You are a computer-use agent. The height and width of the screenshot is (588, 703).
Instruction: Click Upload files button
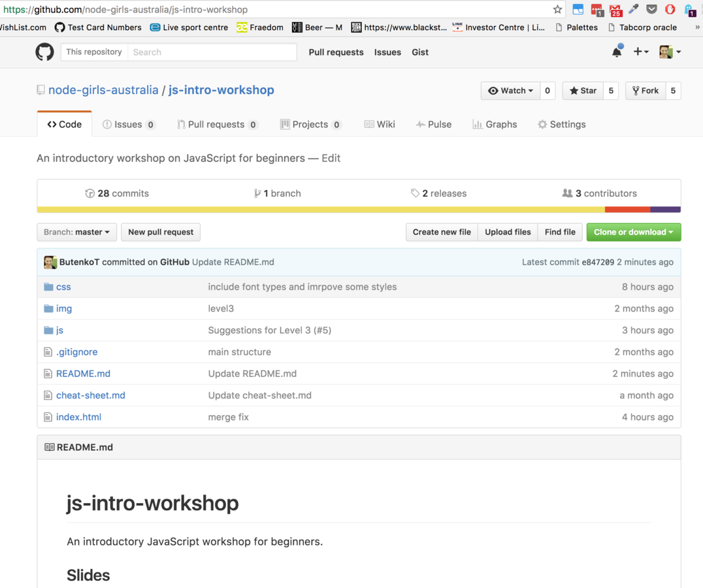pos(508,232)
